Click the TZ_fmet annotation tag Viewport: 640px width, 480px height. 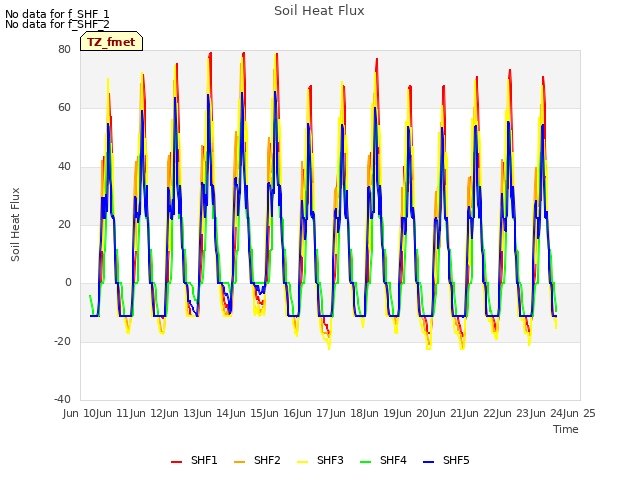(x=111, y=41)
